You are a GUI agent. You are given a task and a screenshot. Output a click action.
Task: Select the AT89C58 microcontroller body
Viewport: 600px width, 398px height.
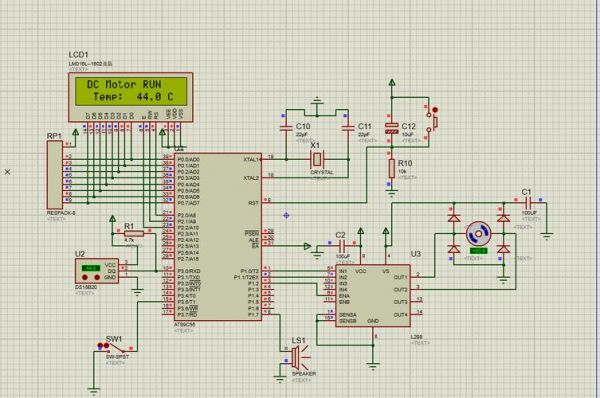218,237
